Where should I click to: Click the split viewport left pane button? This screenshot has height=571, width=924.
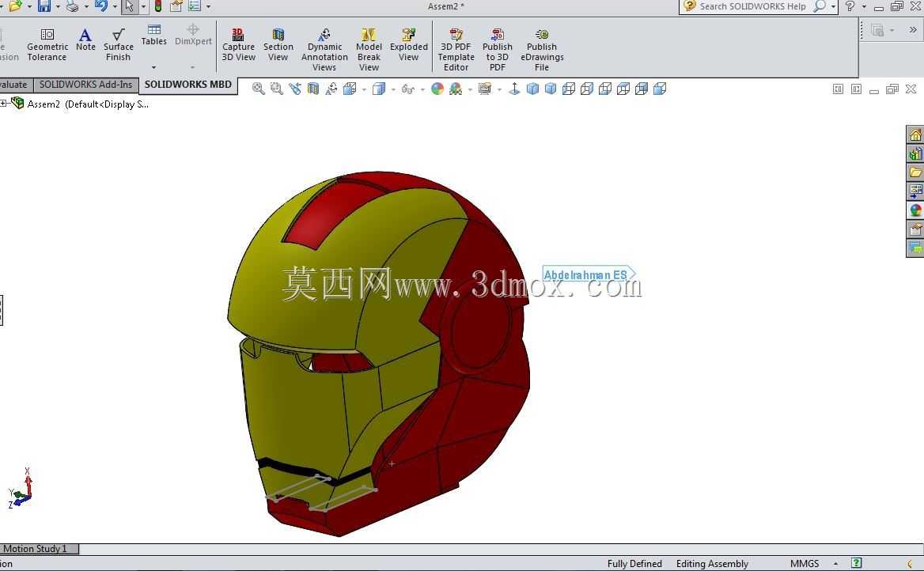coord(838,89)
